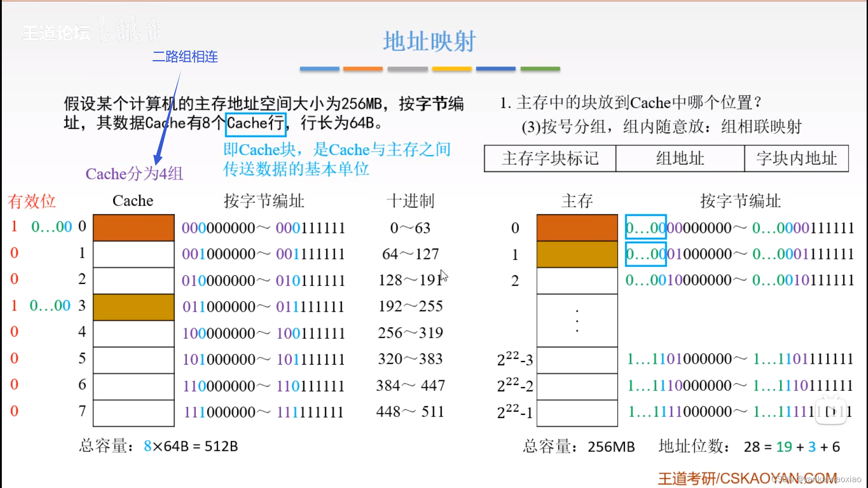Click the 王道考研/CSKAOYAN.COM footer text
The height and width of the screenshot is (488, 868).
(x=747, y=479)
